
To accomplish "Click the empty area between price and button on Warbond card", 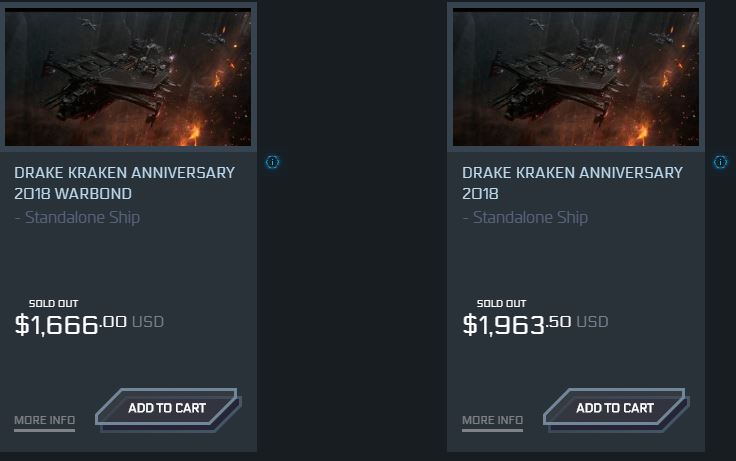I will (128, 362).
